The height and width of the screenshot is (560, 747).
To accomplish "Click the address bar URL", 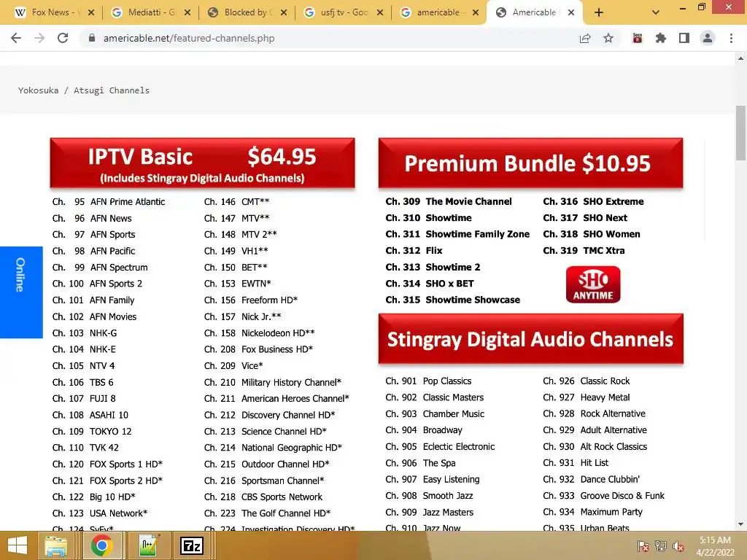I will coord(189,38).
